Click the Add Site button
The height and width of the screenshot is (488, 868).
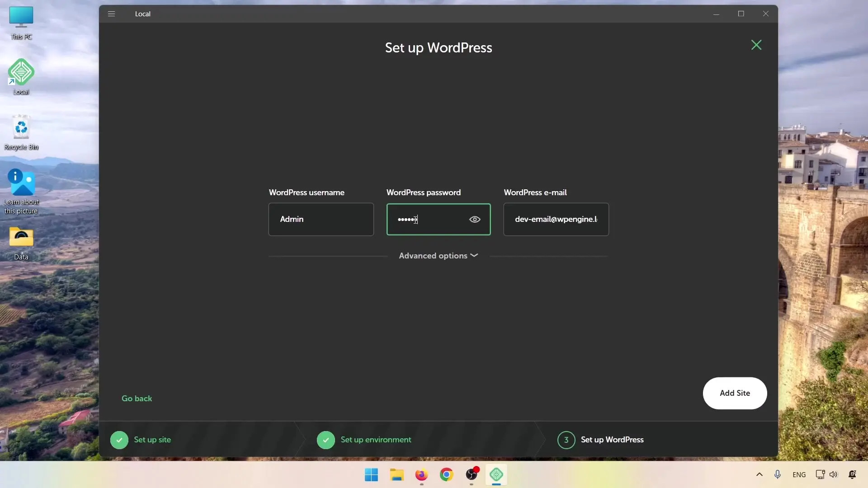[735, 393]
